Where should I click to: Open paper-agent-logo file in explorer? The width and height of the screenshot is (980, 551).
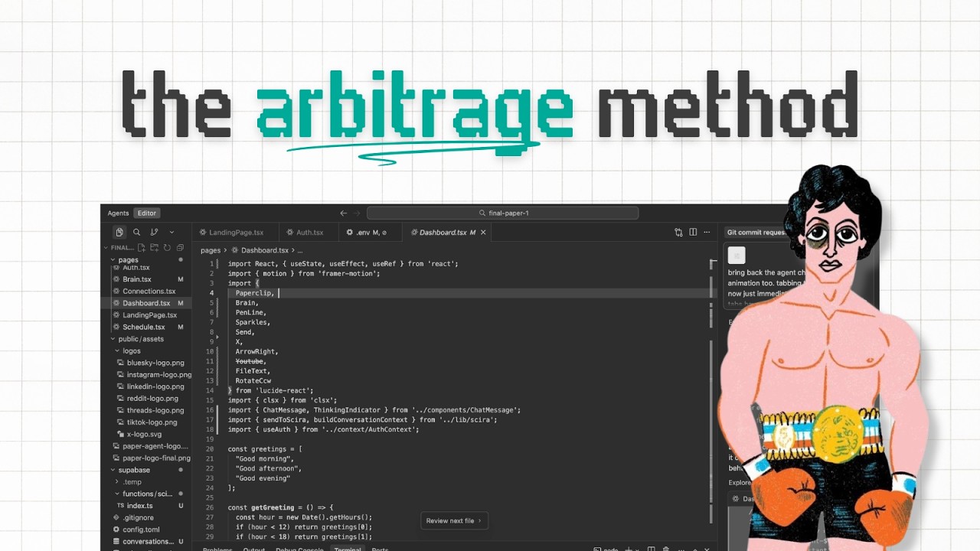(x=145, y=446)
